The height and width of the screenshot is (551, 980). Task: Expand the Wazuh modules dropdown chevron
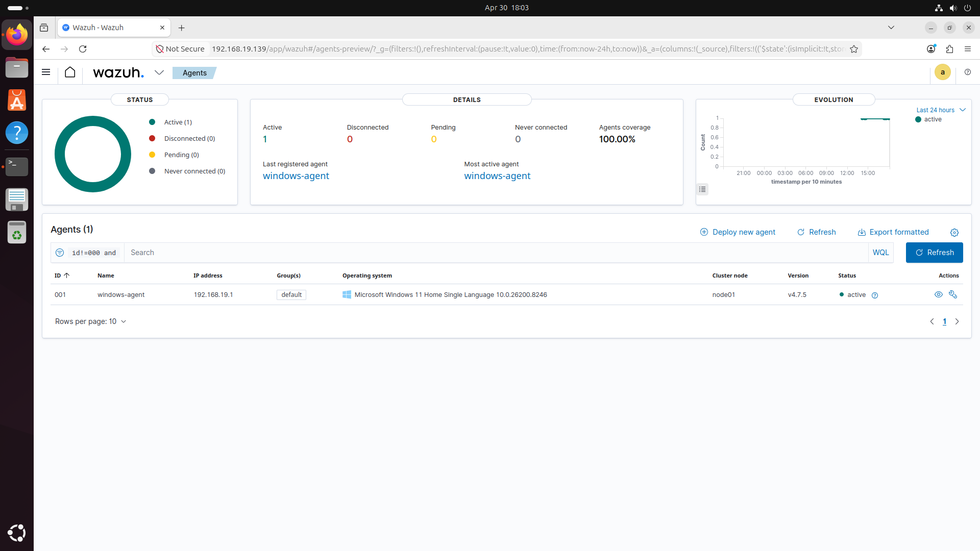pos(159,72)
